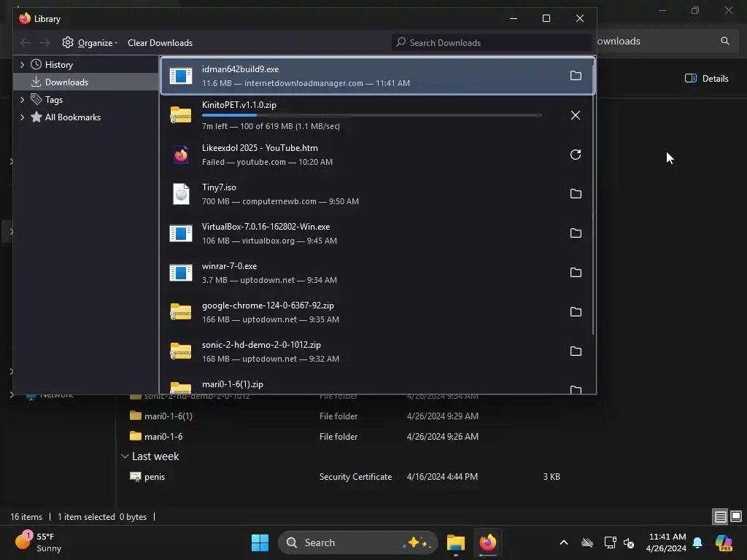Expand the All Bookmarks tree node

tap(22, 117)
